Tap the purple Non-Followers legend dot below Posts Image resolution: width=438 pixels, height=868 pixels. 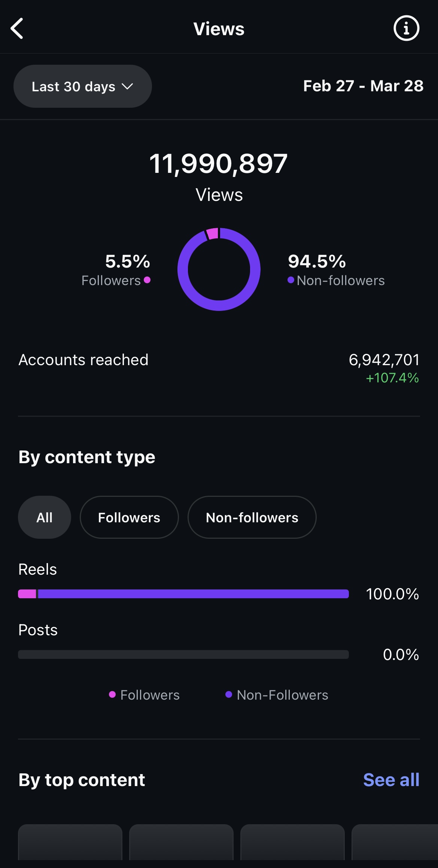pyautogui.click(x=229, y=695)
